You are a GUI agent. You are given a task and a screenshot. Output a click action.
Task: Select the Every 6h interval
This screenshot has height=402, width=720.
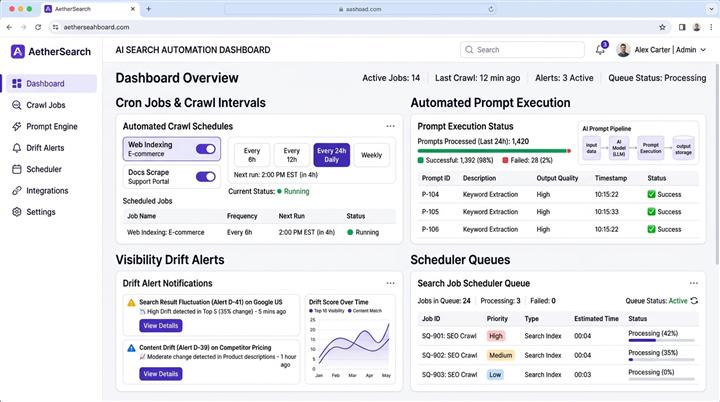252,155
